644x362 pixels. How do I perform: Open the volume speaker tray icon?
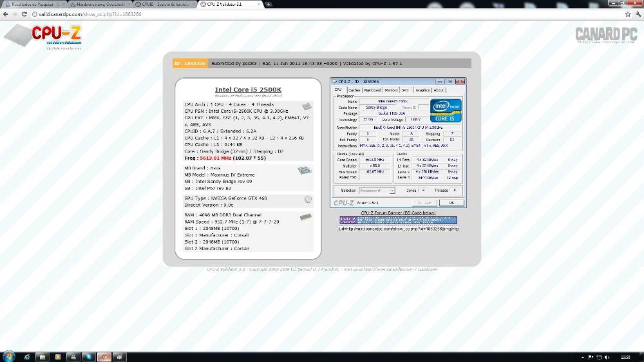[607, 357]
